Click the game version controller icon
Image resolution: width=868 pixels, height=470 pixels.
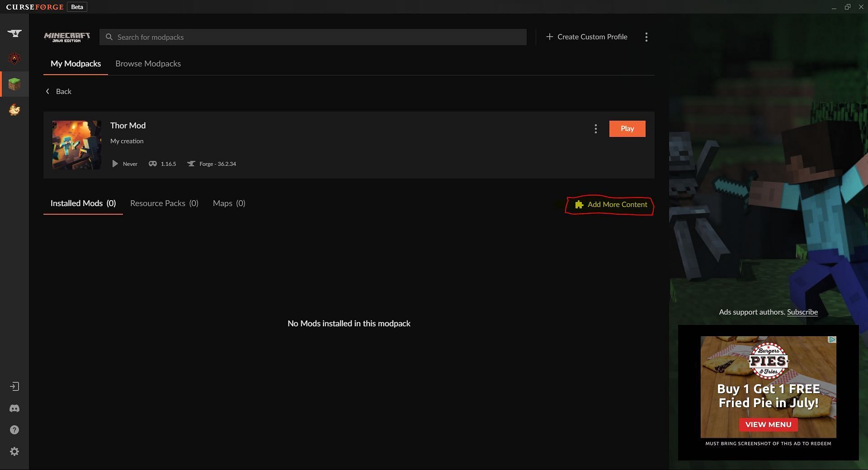153,164
